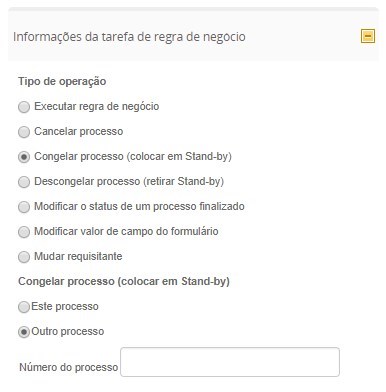Choose the Cancelar processo radio option

[24, 132]
